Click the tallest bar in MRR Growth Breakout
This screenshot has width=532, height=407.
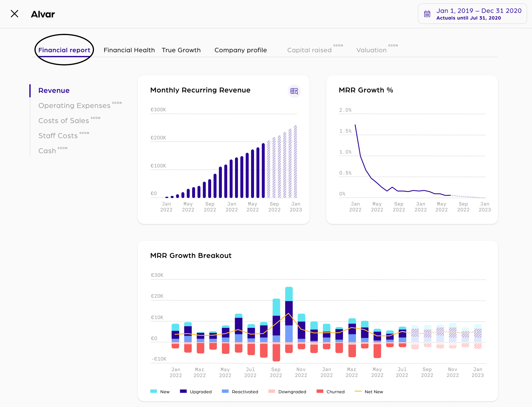pos(289,320)
